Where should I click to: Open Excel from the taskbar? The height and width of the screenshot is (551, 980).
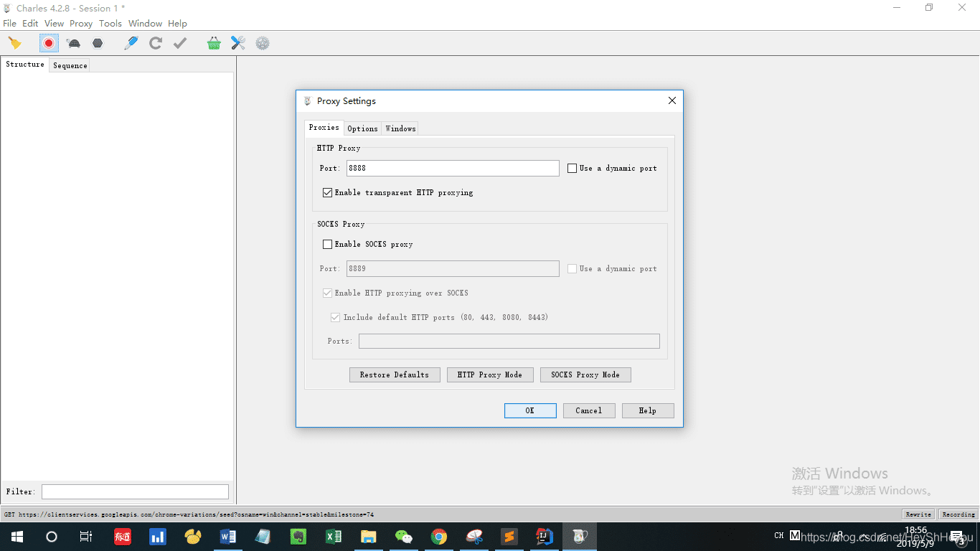334,537
